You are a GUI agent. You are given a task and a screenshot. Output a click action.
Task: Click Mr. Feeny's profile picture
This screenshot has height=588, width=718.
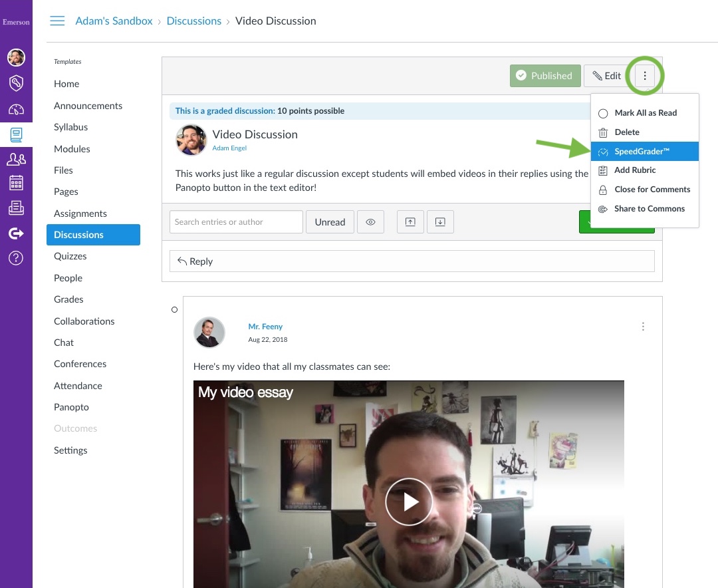[x=209, y=333]
